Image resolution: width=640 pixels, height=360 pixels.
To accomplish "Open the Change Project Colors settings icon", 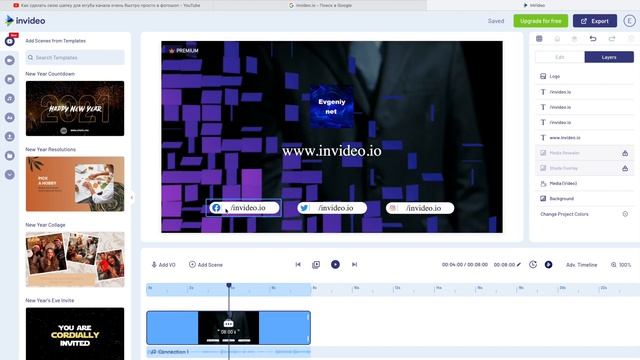I will 625,214.
